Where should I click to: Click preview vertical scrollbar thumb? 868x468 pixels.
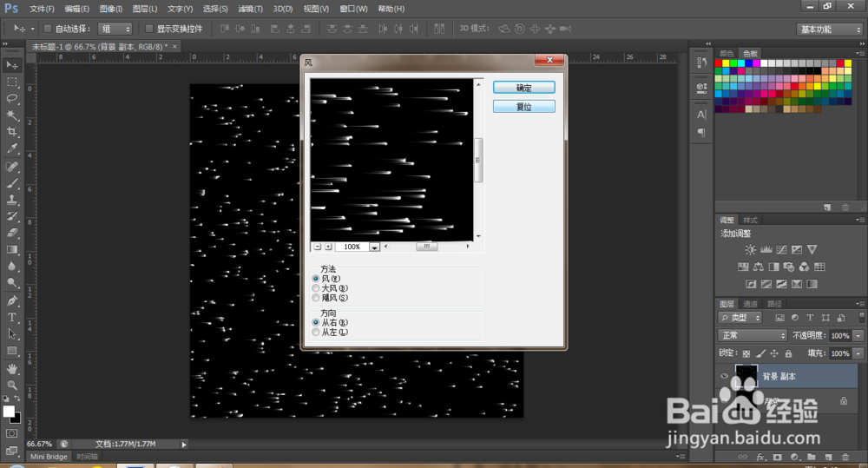478,160
